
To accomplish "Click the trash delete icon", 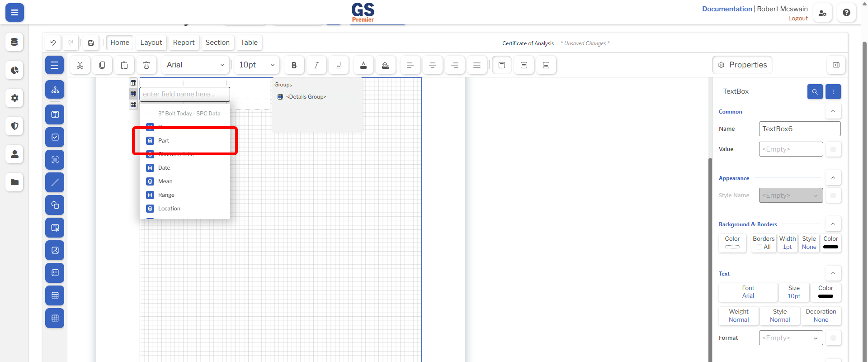I will coord(146,65).
